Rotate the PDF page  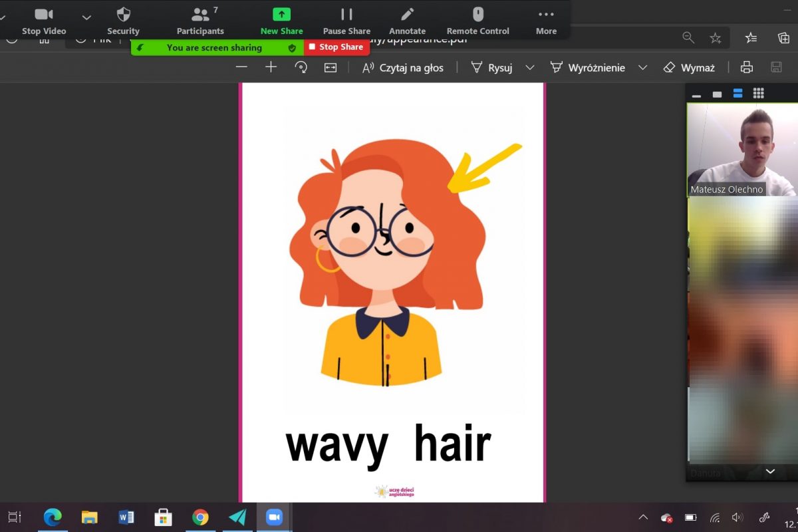tap(301, 67)
